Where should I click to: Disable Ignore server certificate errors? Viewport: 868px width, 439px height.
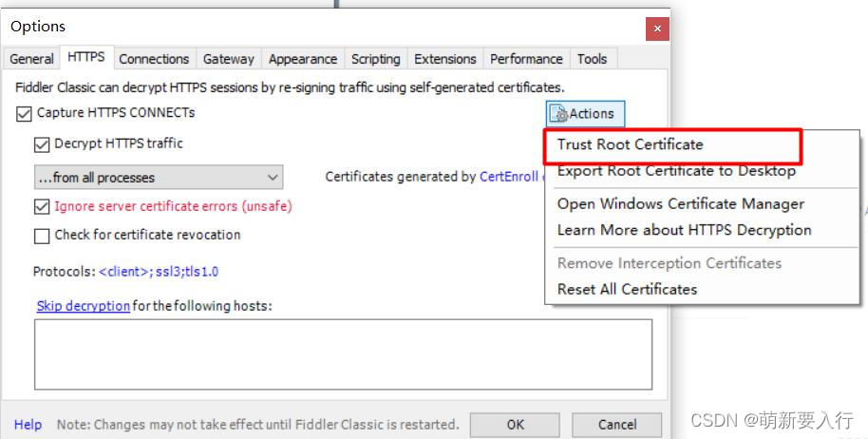point(42,206)
